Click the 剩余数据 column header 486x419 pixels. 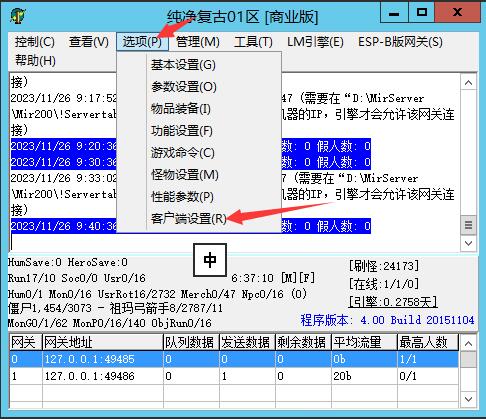pos(303,342)
